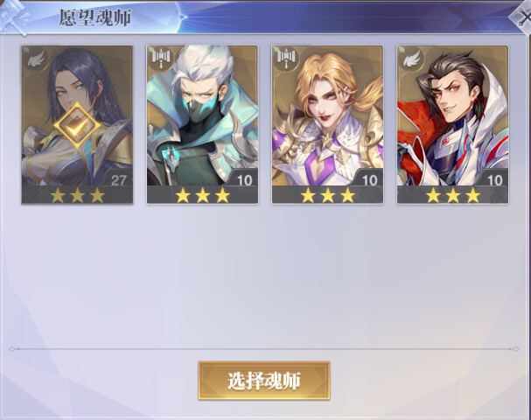
Task: Select the white-haired masked soul master card
Action: (x=202, y=125)
